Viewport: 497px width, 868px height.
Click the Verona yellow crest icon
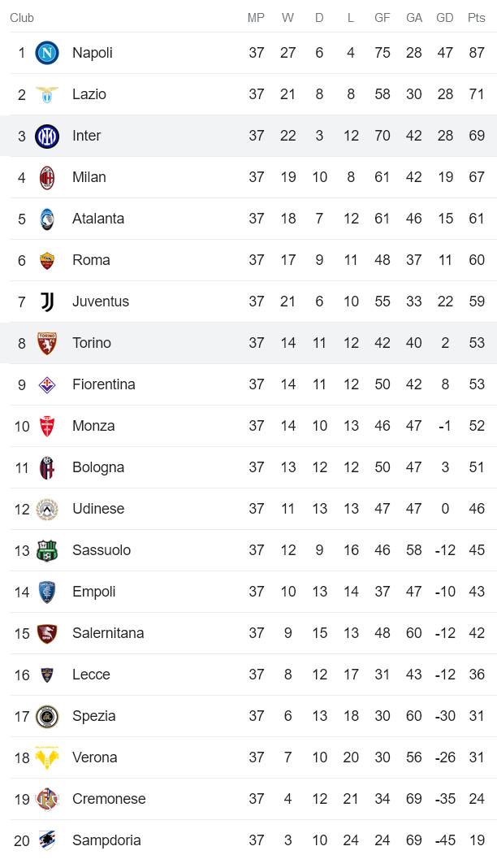coord(47,757)
